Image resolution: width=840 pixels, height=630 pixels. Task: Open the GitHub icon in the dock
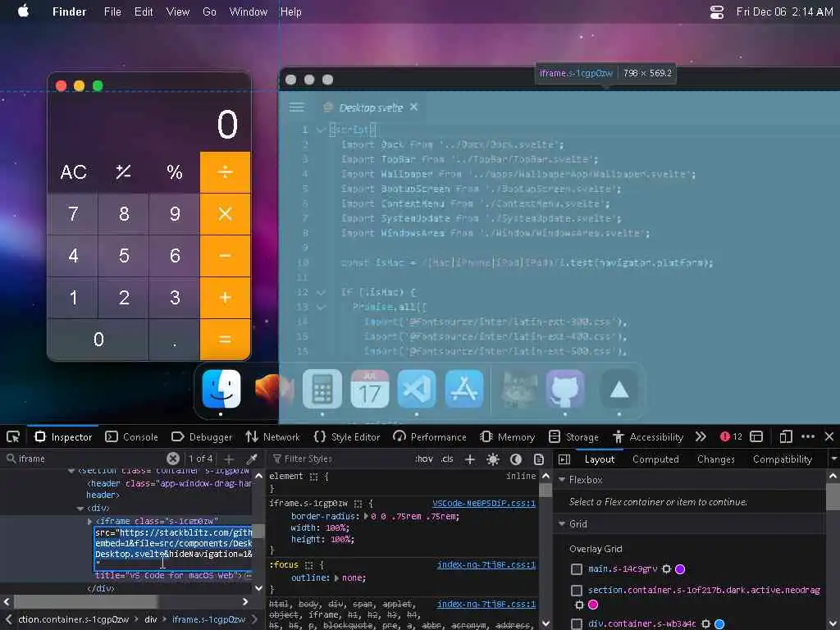[x=564, y=388]
